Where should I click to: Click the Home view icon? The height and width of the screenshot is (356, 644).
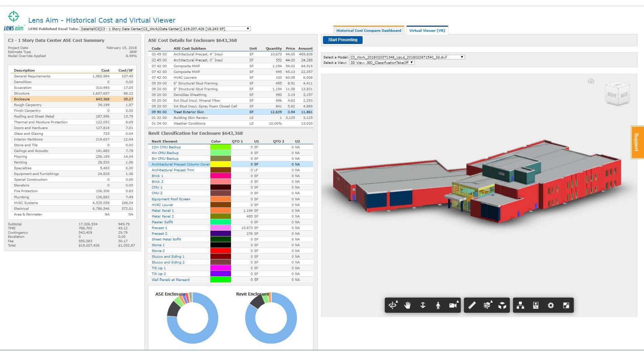click(x=591, y=81)
